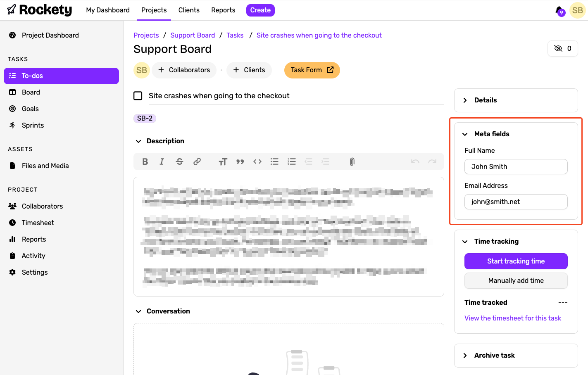Collapse the Time tracking panel

click(465, 242)
